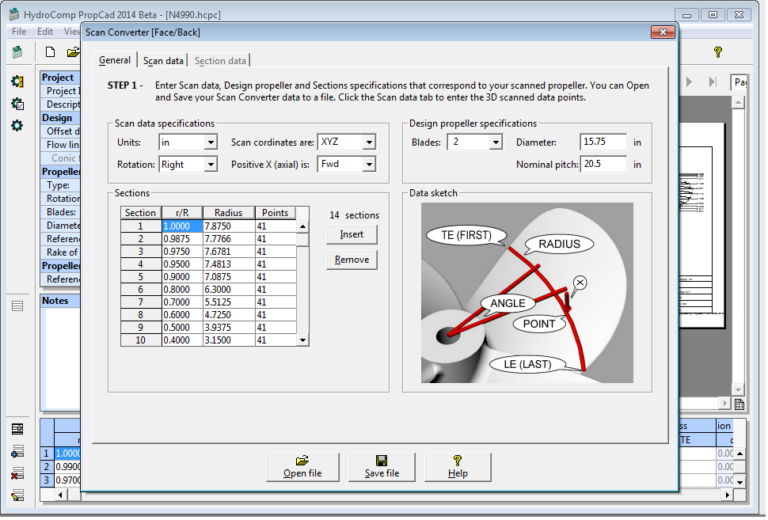The height and width of the screenshot is (520, 768).
Task: Click the sections table scroll-down arrow
Action: coord(303,340)
